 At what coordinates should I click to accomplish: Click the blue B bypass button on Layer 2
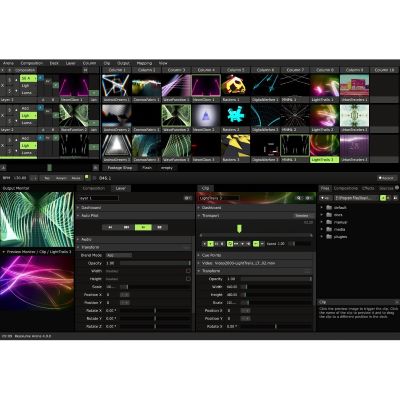coord(41,107)
